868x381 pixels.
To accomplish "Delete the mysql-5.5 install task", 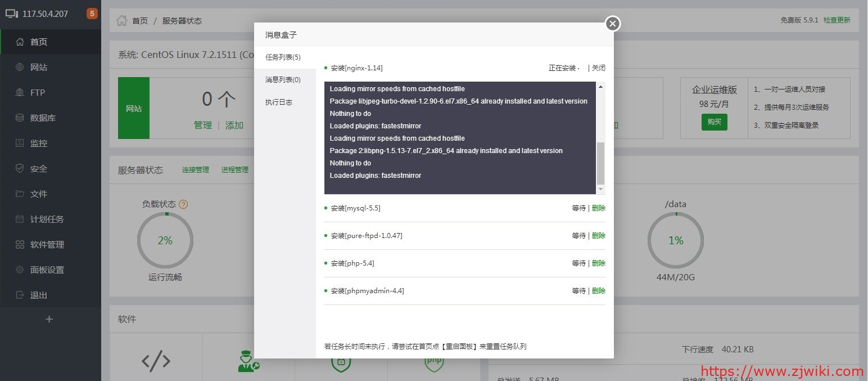I will pos(599,208).
